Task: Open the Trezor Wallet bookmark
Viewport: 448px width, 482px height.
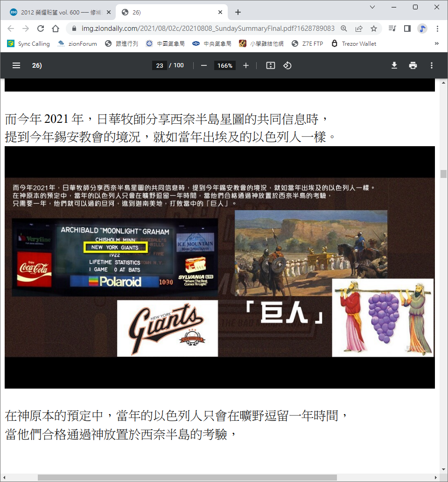Action: click(x=354, y=43)
